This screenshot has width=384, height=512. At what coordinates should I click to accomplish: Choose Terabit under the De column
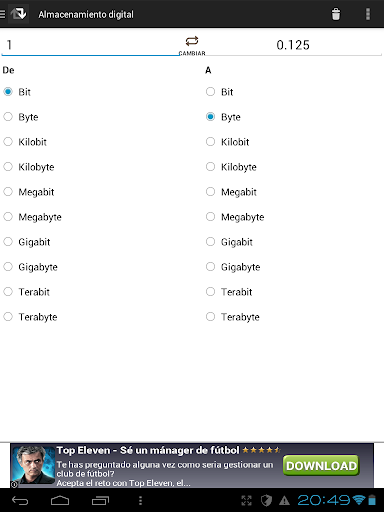[x=27, y=292]
